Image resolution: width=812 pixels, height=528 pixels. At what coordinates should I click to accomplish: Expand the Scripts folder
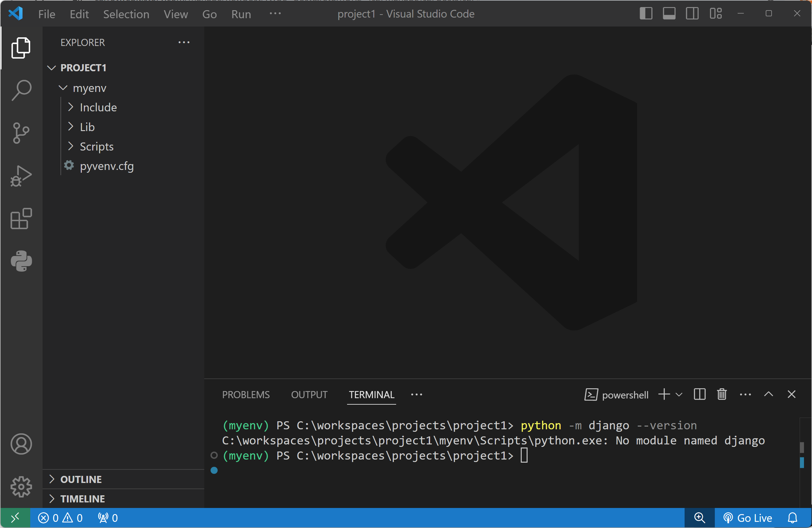click(97, 147)
